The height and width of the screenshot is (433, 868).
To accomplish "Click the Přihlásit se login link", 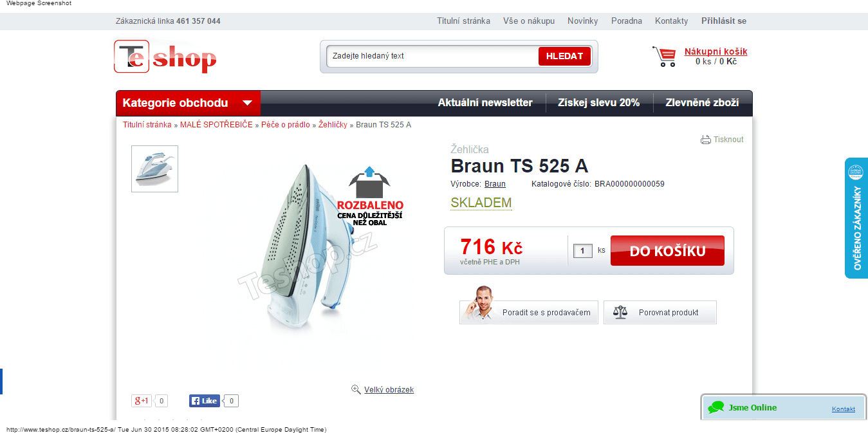I will (724, 21).
